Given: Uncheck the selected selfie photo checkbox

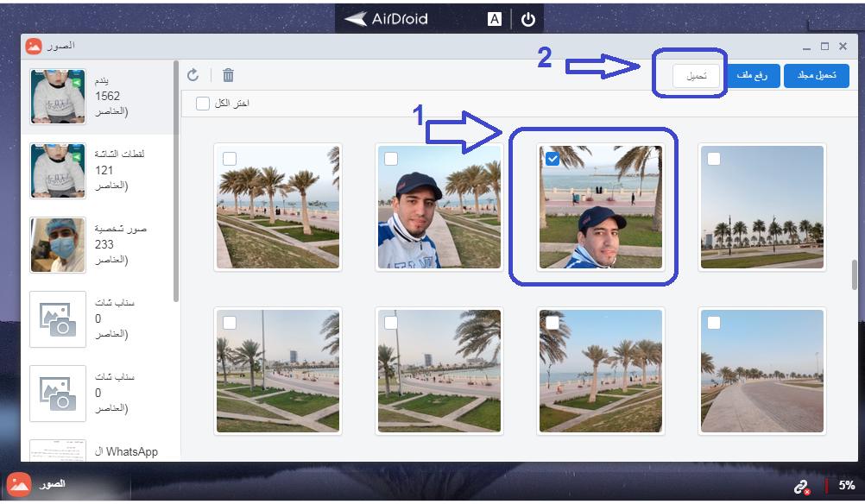Looking at the screenshot, I should (552, 159).
